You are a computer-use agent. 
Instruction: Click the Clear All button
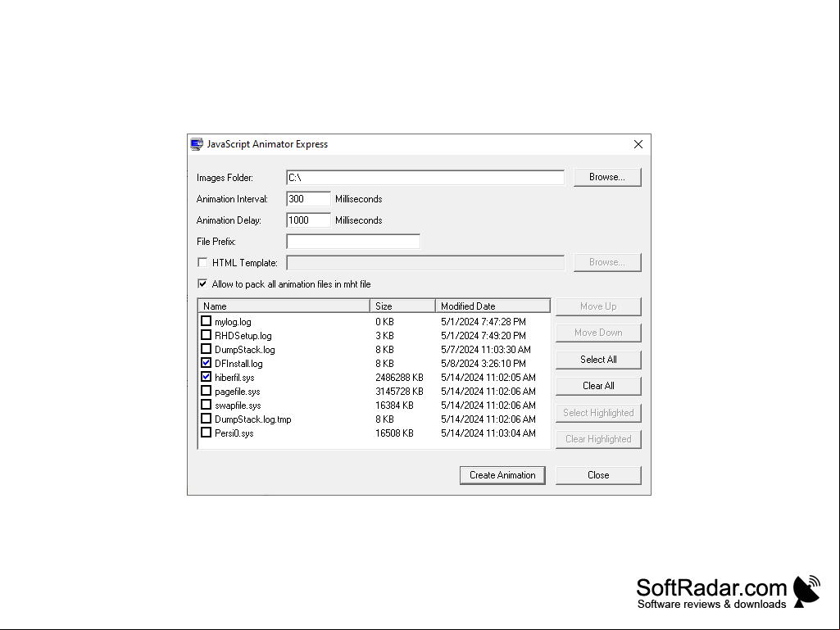(598, 386)
